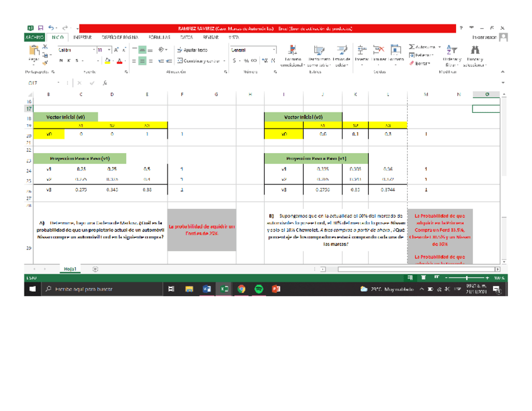Viewport: 532px width, 411px height.
Task: Toggle italic (K) formatting
Action: (69, 61)
